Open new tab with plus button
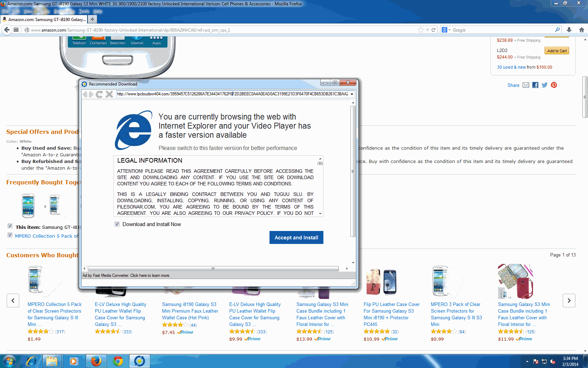Viewport: 588px width, 368px height. click(92, 19)
